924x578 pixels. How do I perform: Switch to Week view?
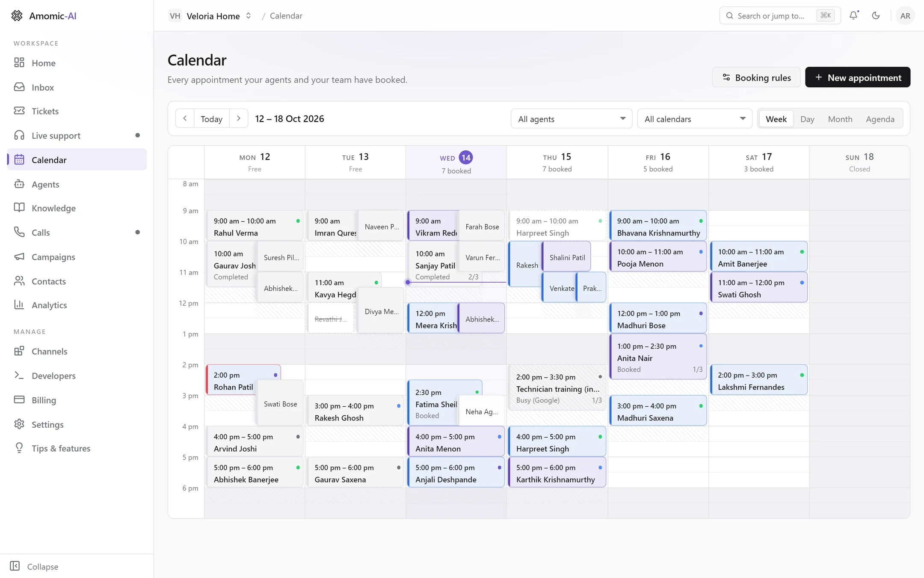point(776,119)
